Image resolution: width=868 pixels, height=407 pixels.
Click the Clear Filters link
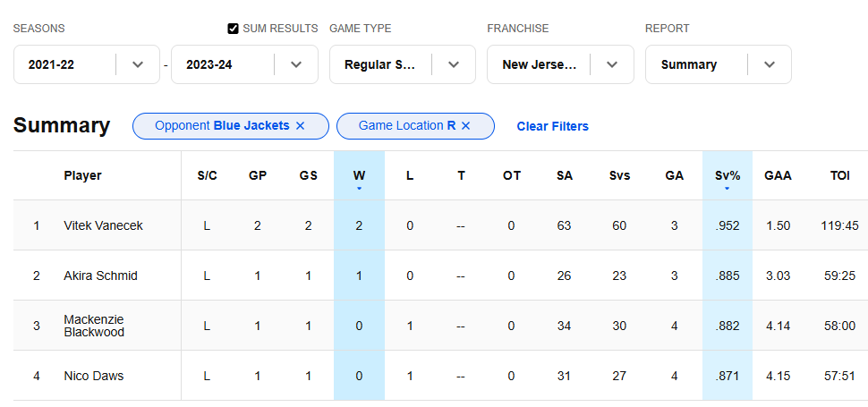(x=552, y=127)
